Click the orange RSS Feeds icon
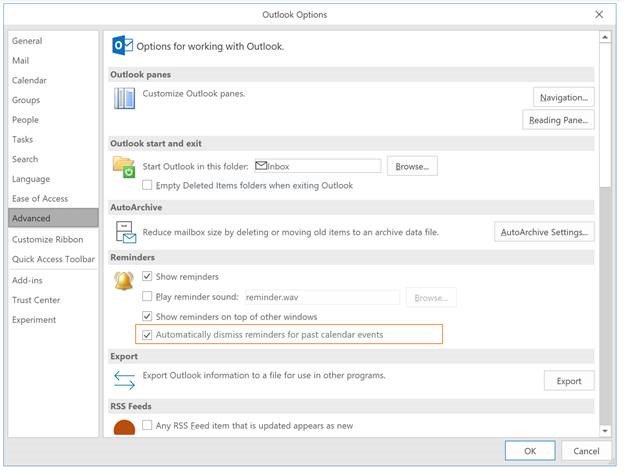The height and width of the screenshot is (473, 624). point(124,428)
